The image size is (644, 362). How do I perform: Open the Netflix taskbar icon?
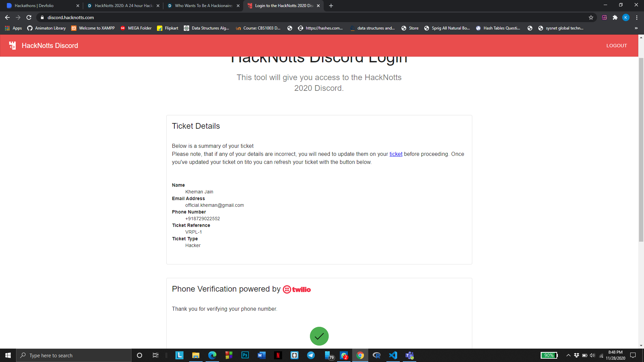click(x=278, y=355)
